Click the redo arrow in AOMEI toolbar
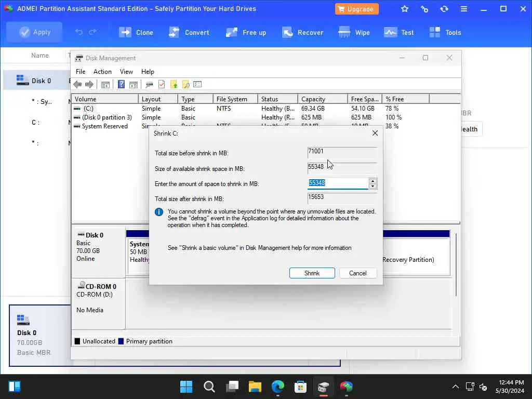Image resolution: width=532 pixels, height=399 pixels. click(x=92, y=32)
